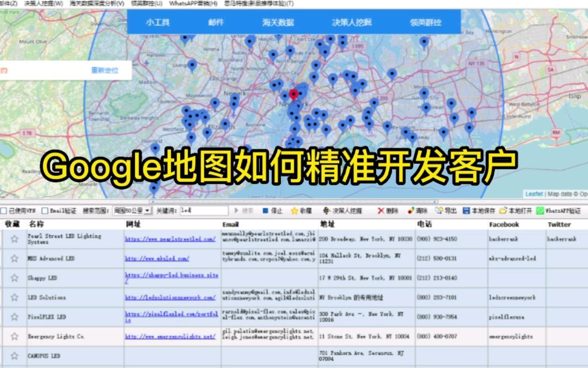
Task: Select the 领英群控 tab in blue bar
Action: 426,22
